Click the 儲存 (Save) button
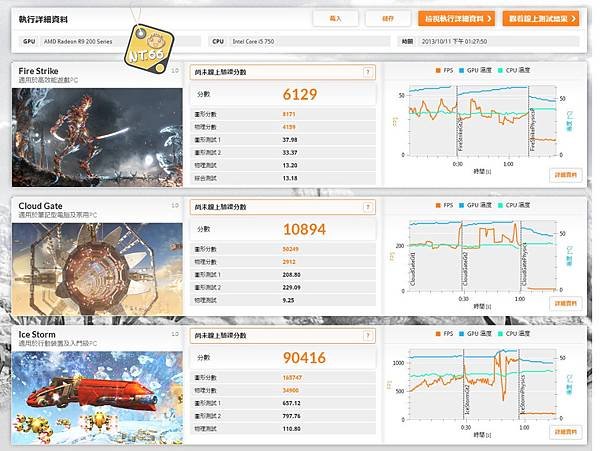The height and width of the screenshot is (451, 600). coord(388,18)
